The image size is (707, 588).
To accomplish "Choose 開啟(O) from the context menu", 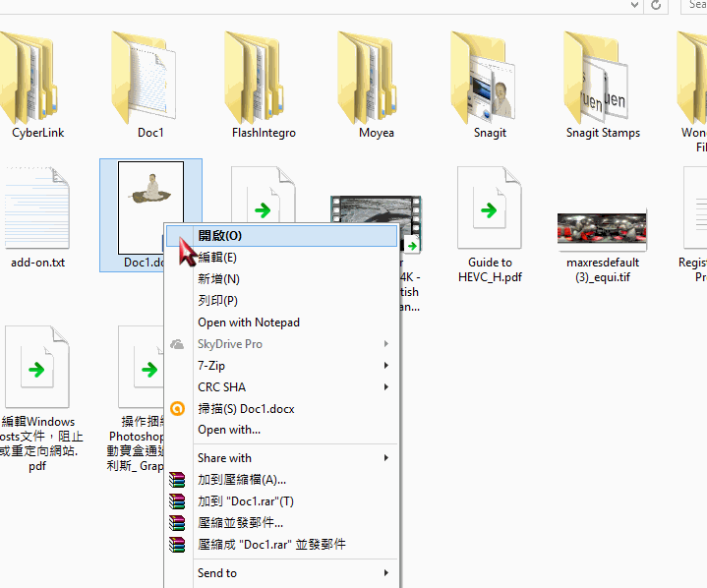I will pyautogui.click(x=282, y=236).
